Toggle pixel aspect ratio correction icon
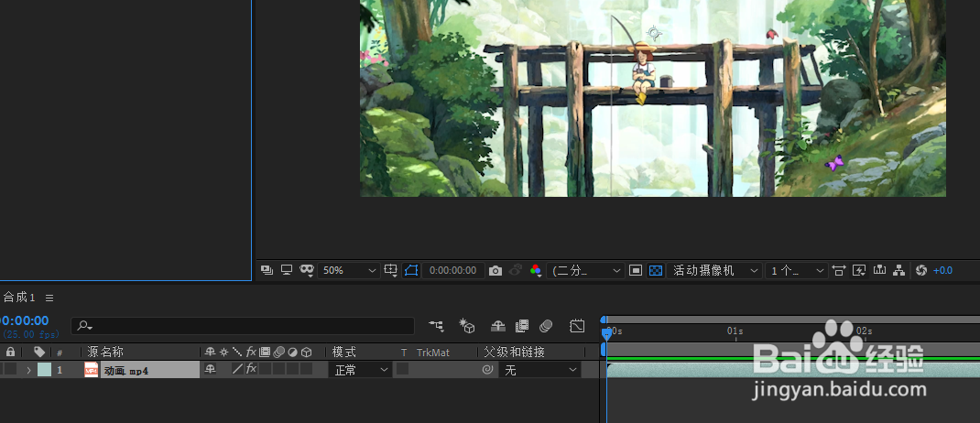 coord(839,270)
